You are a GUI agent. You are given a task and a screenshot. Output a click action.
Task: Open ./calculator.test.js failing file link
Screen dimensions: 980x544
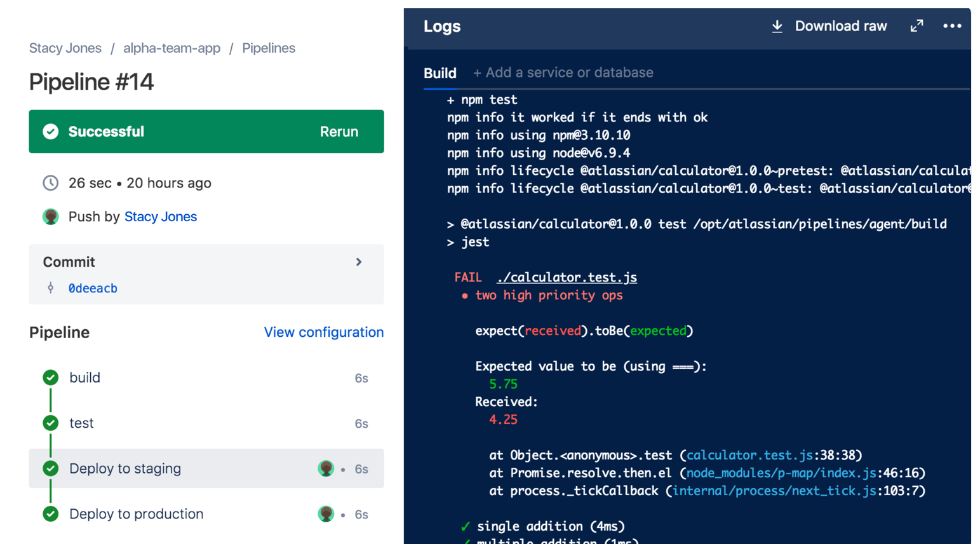coord(567,278)
